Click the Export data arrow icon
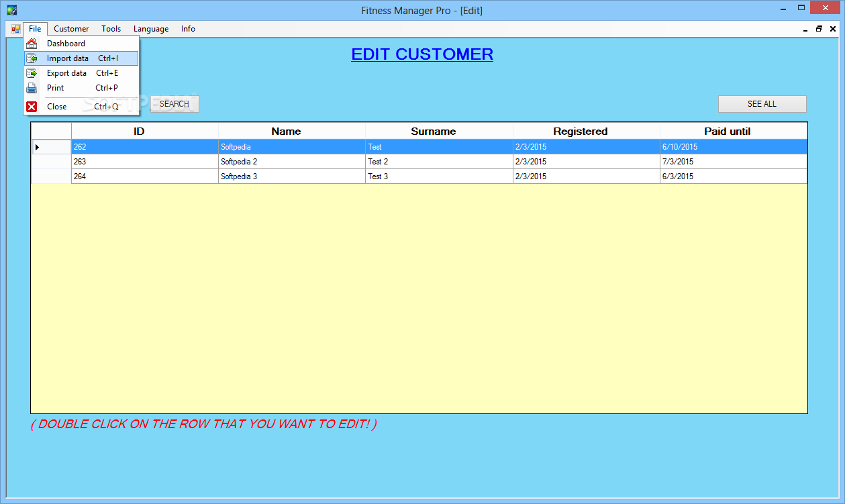This screenshot has height=504, width=845. click(32, 73)
